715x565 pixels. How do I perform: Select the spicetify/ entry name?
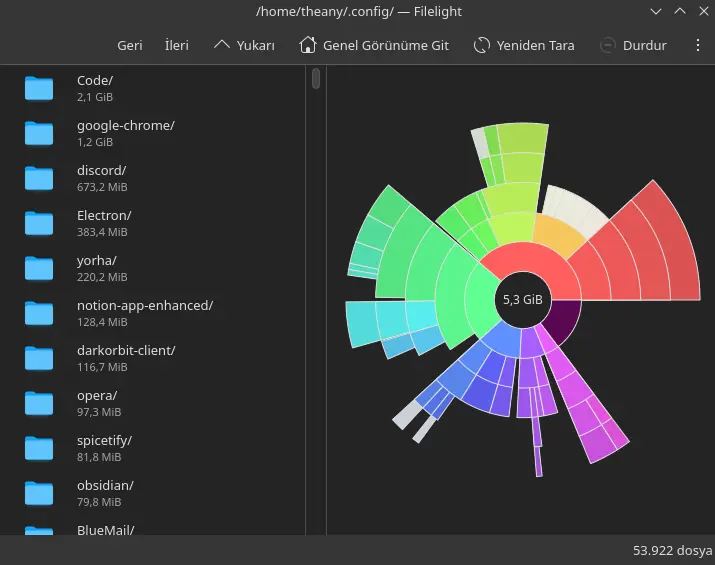104,441
